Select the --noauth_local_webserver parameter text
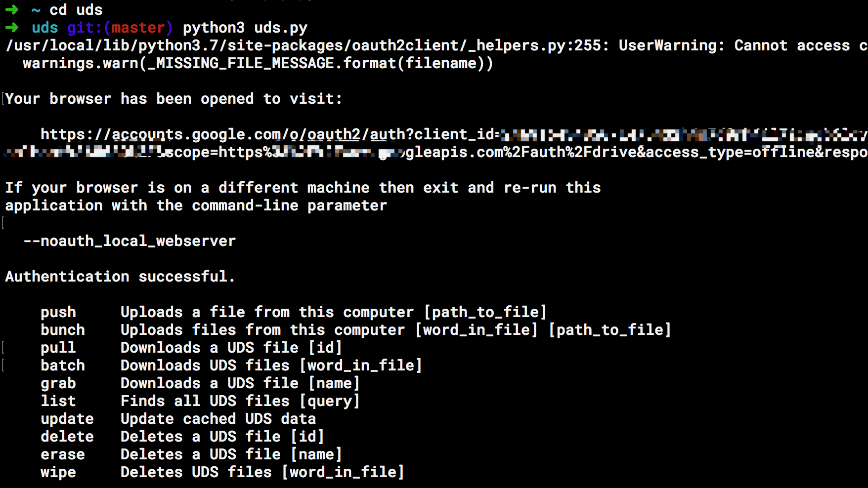The width and height of the screenshot is (868, 488). coord(130,241)
